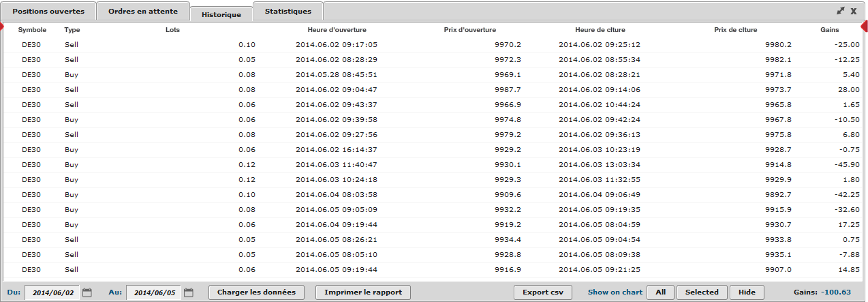The height and width of the screenshot is (302, 868).
Task: Focus the Au date field 2014/06/05
Action: click(153, 292)
